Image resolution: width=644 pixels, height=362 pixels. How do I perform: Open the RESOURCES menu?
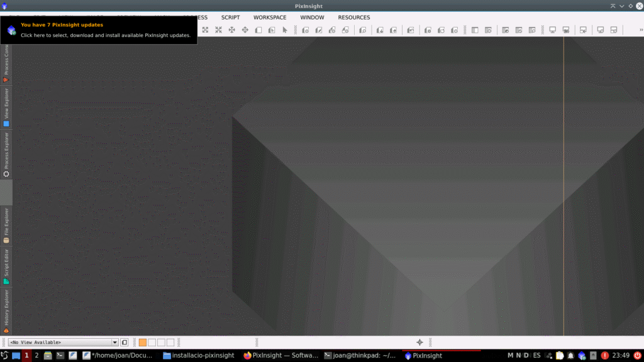[354, 18]
